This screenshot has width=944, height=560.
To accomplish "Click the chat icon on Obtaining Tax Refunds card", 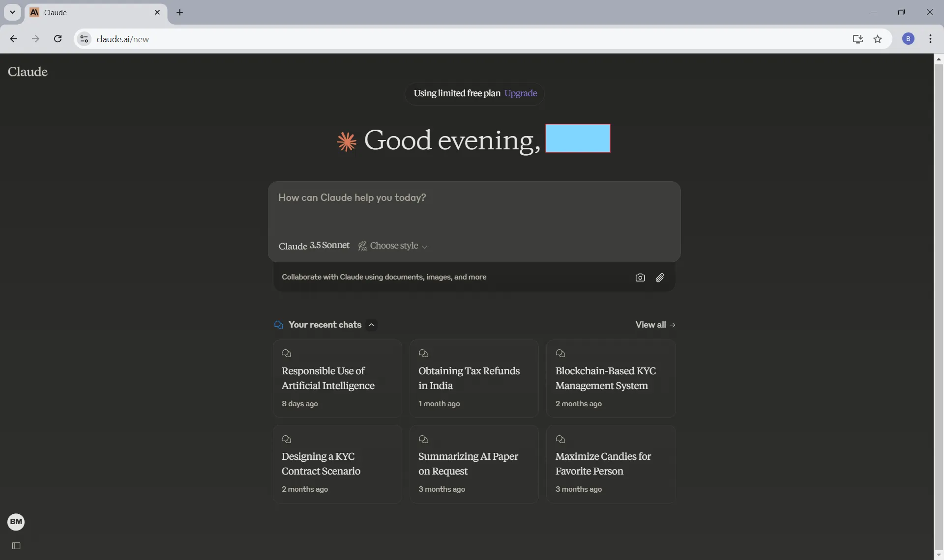I will click(423, 353).
